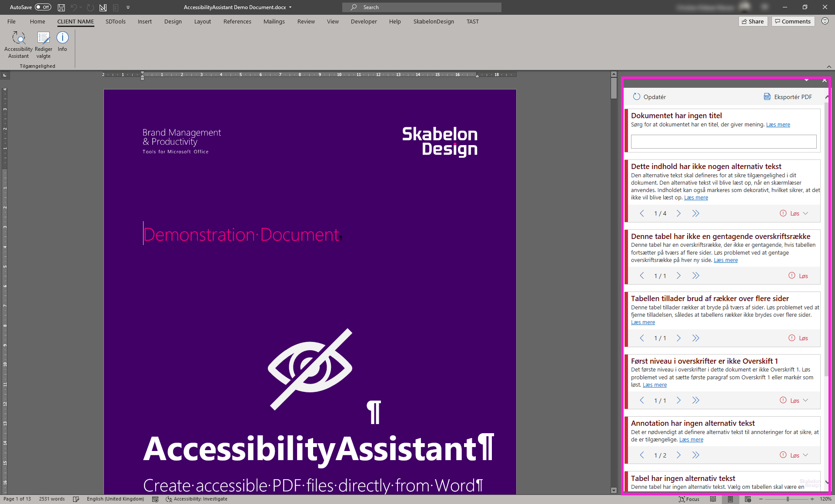
Task: Open Læs mere link for gentagende overskriftsrække issue
Action: [725, 260]
